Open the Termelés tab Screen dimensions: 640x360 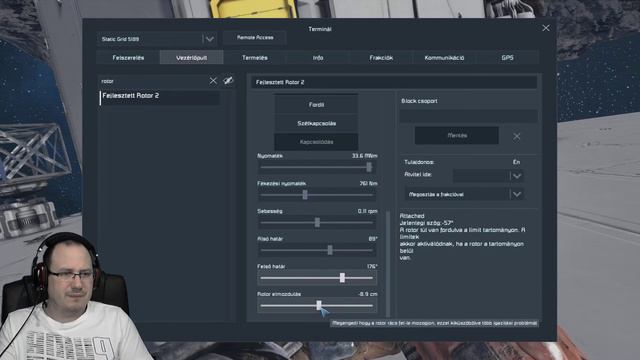(x=255, y=58)
